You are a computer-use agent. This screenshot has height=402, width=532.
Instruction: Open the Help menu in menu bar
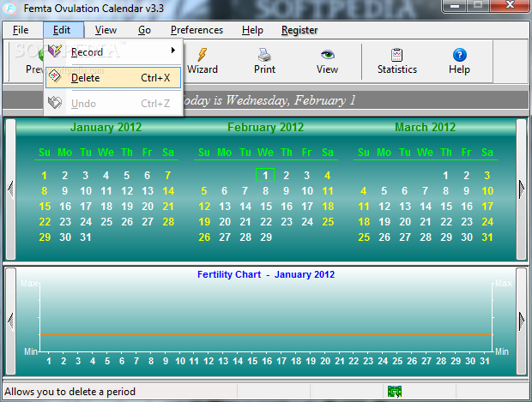click(252, 30)
